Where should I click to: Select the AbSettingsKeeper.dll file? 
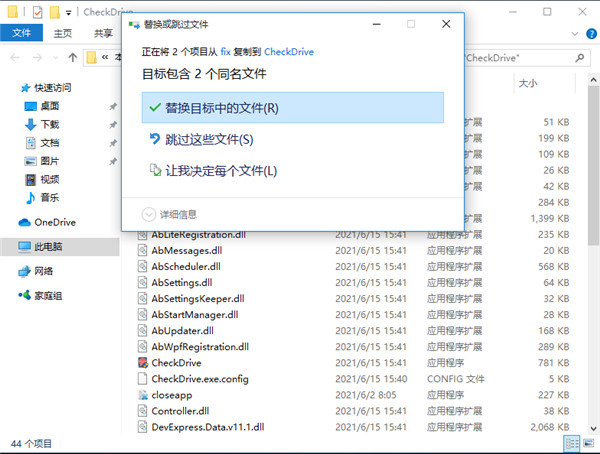click(198, 299)
